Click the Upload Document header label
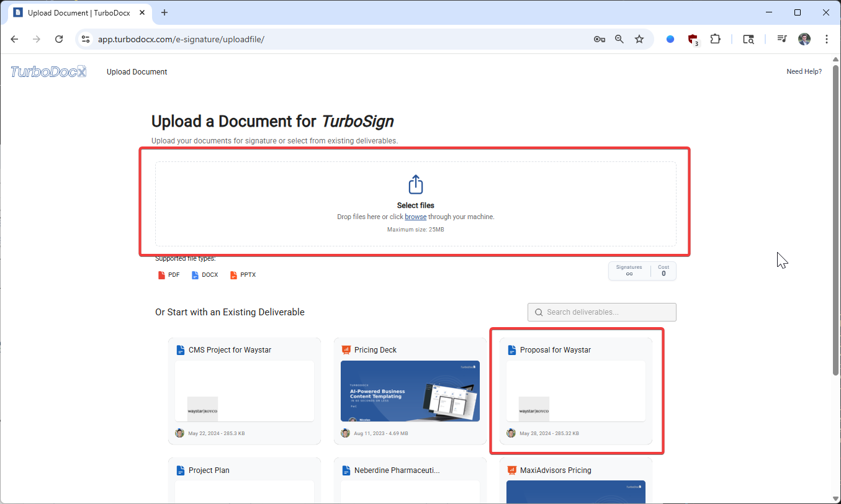This screenshot has width=841, height=504. (x=137, y=72)
